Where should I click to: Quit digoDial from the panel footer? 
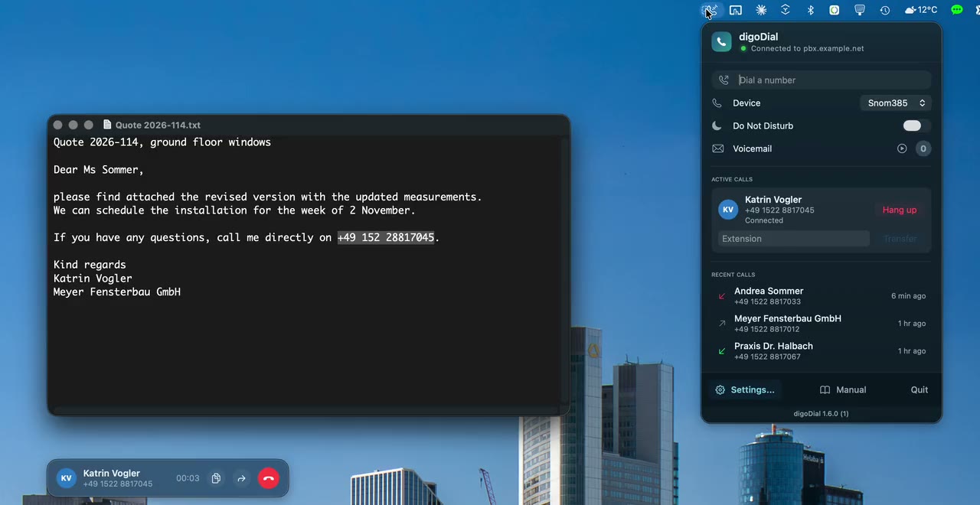[x=920, y=389]
